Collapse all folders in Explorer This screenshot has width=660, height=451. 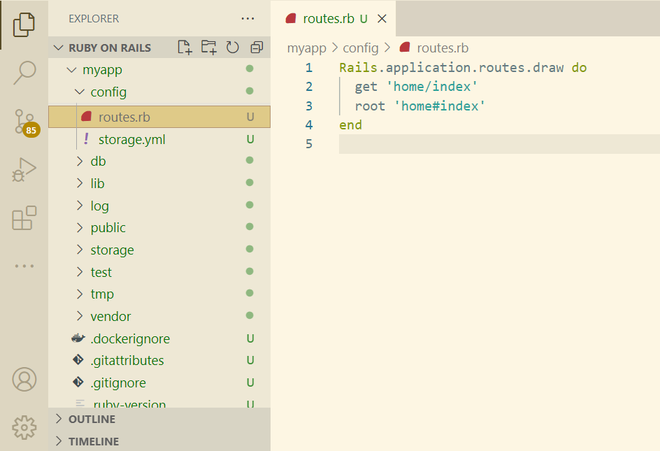pos(257,47)
